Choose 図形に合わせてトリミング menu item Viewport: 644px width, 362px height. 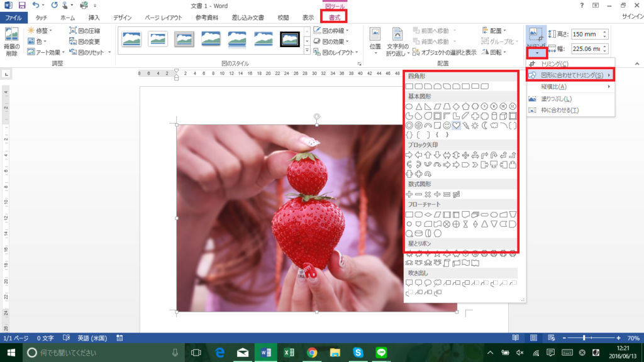pyautogui.click(x=570, y=75)
